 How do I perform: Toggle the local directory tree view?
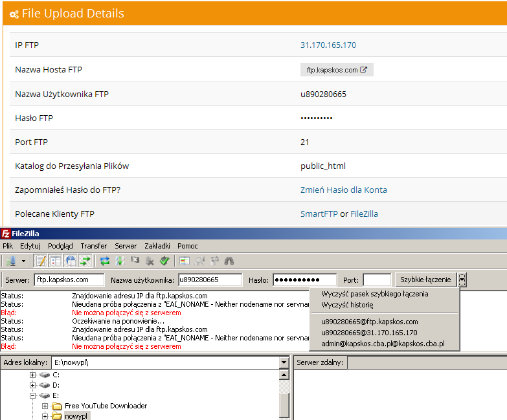pyautogui.click(x=56, y=261)
